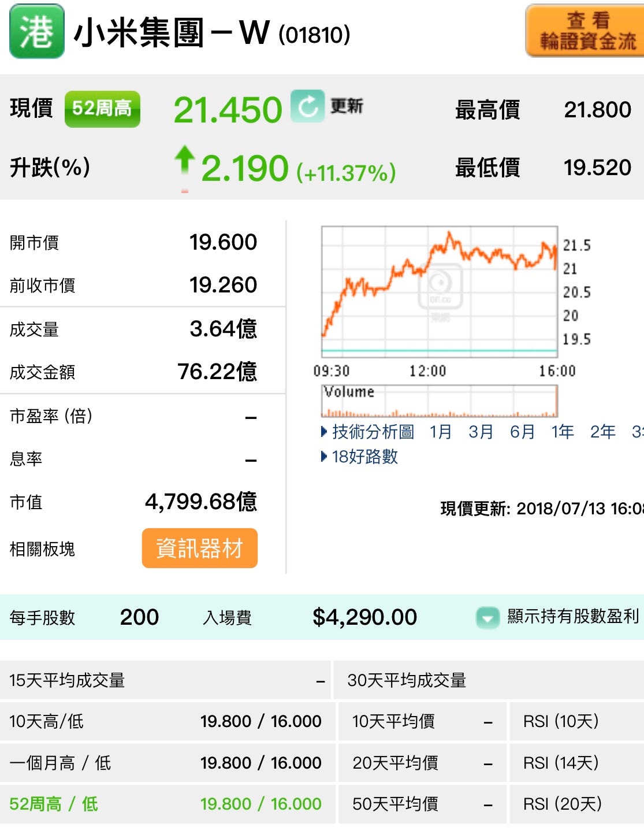Tap the stock title 小米集團－W (01810)
The height and width of the screenshot is (838, 644).
click(212, 32)
